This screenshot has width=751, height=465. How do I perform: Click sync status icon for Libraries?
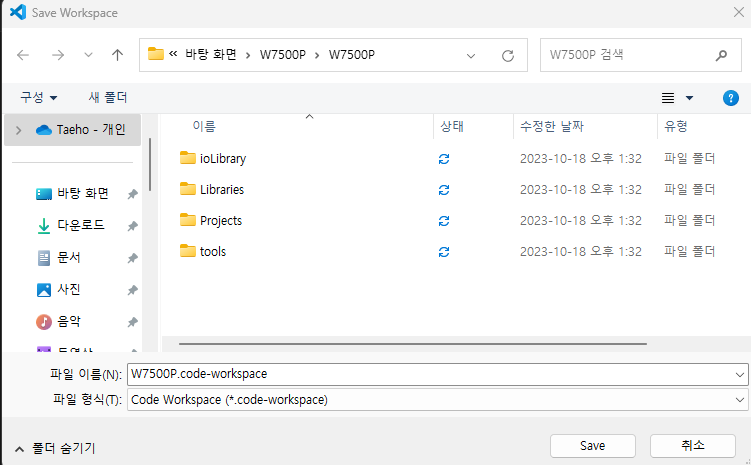pyautogui.click(x=444, y=190)
